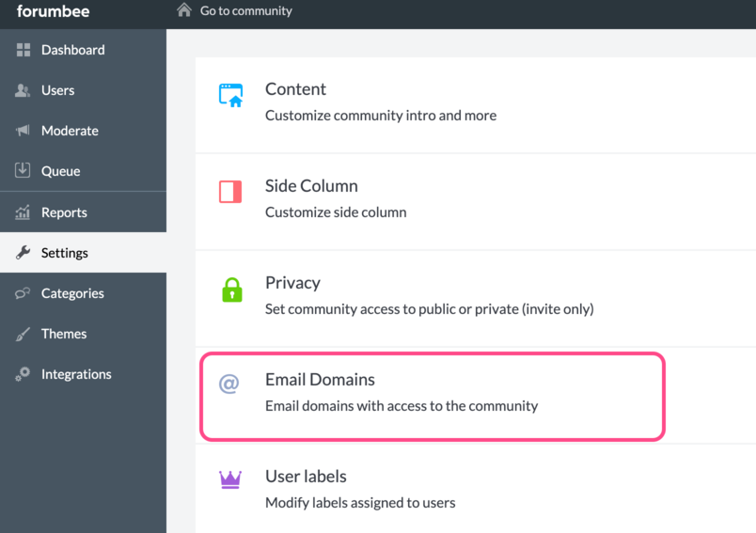Click the forumbee logo

tap(53, 10)
